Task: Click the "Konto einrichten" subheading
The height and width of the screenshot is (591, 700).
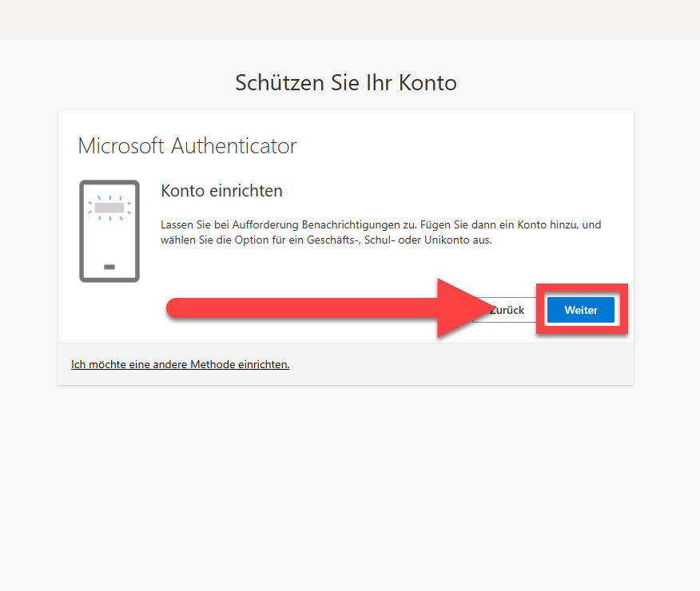Action: [x=221, y=191]
